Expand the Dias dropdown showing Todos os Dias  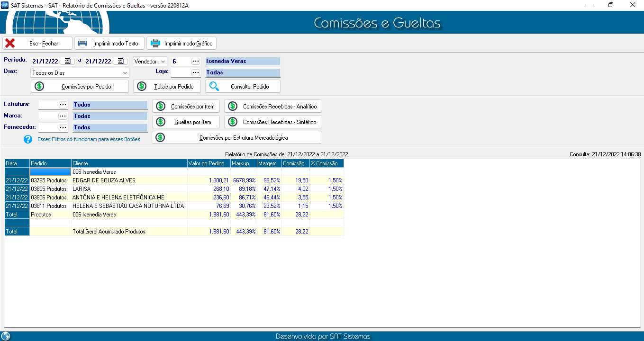125,73
